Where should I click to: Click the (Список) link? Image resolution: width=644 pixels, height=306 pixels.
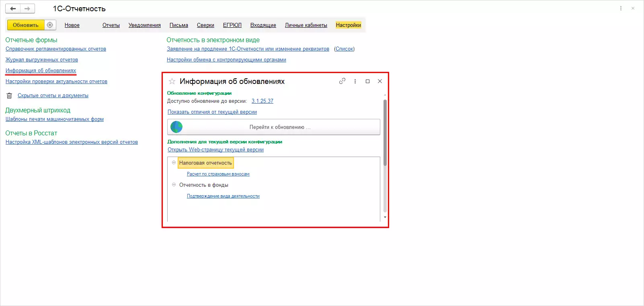(x=345, y=49)
